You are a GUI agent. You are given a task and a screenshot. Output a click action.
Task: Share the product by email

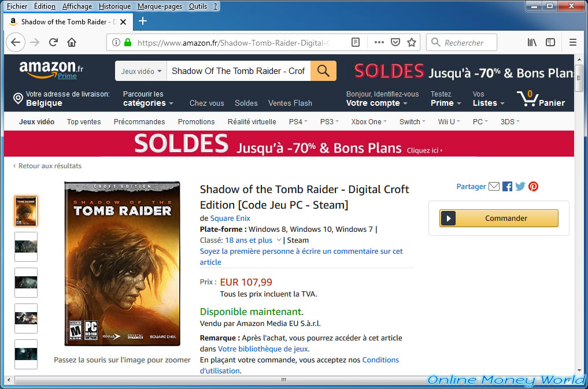pyautogui.click(x=494, y=186)
